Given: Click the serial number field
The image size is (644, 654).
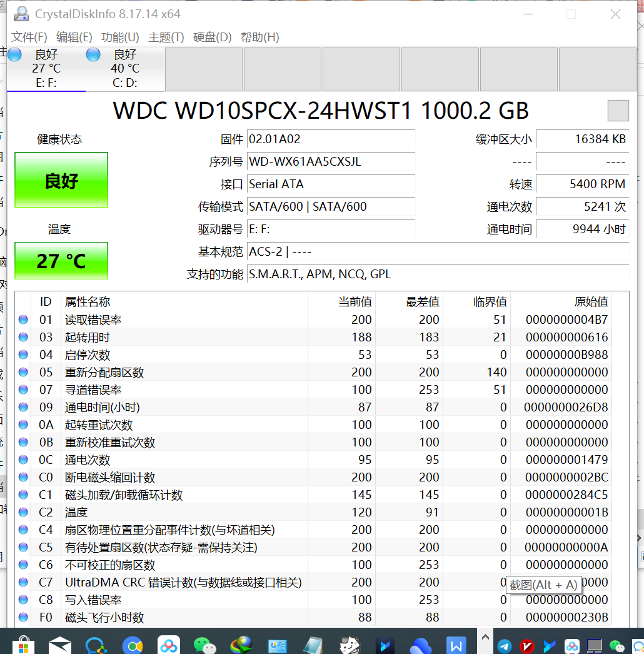Looking at the screenshot, I should 331,162.
